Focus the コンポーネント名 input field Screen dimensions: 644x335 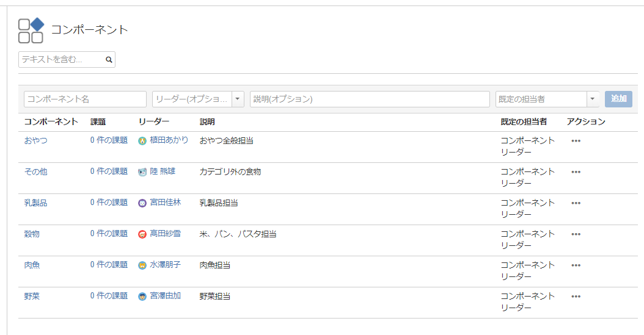coord(86,99)
